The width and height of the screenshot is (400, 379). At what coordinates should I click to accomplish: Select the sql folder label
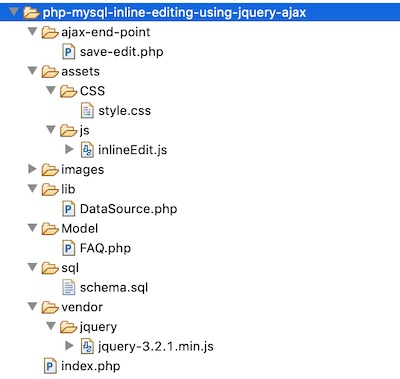pos(70,268)
